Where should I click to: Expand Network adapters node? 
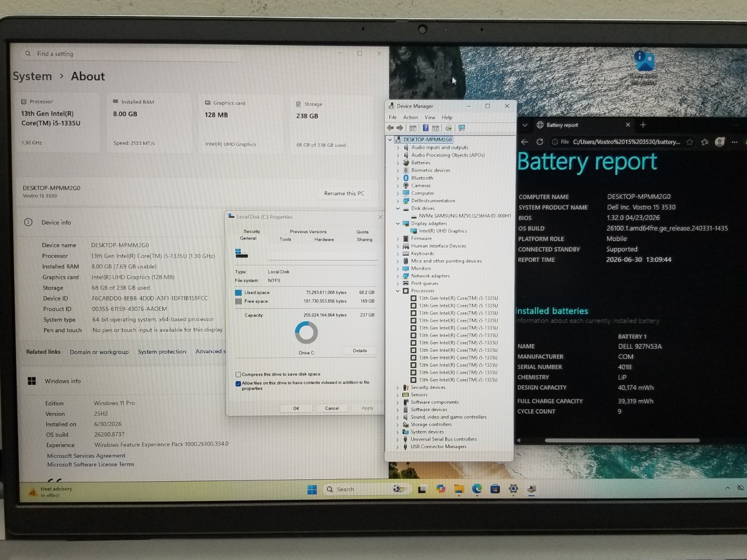pos(398,276)
